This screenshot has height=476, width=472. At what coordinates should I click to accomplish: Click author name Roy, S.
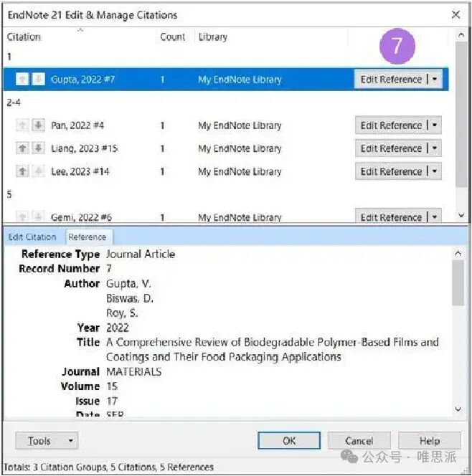coord(122,313)
